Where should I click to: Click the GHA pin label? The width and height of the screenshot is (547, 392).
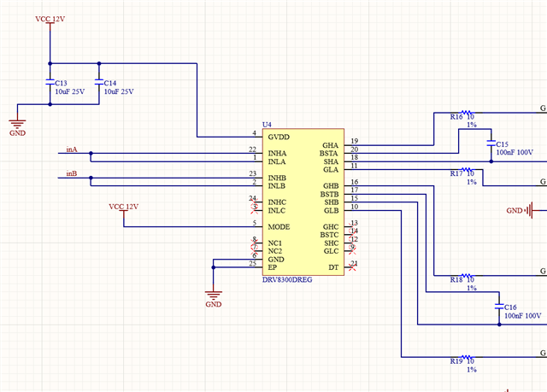pyautogui.click(x=331, y=145)
